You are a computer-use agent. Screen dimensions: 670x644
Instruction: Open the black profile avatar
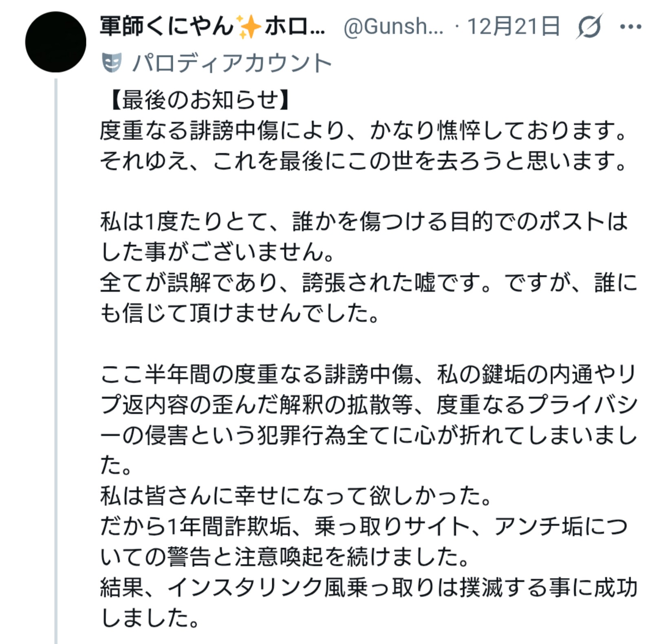(55, 42)
